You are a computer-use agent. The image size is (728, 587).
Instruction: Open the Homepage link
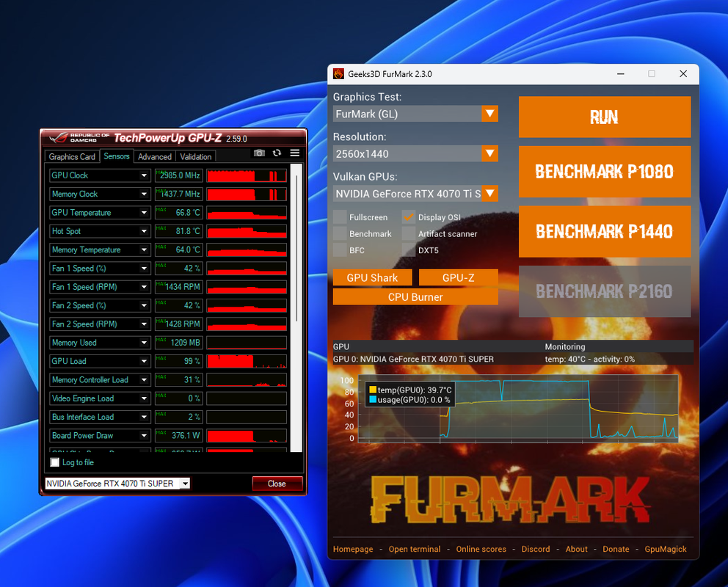353,549
